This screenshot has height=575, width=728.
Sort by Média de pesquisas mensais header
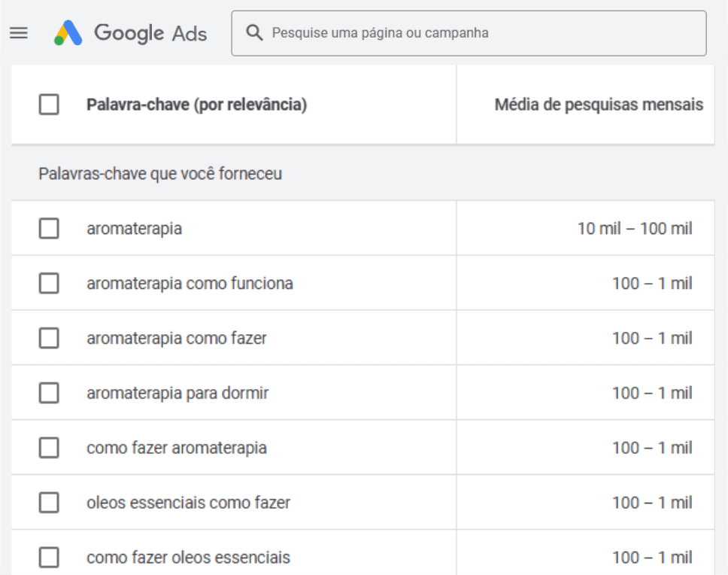pyautogui.click(x=599, y=105)
